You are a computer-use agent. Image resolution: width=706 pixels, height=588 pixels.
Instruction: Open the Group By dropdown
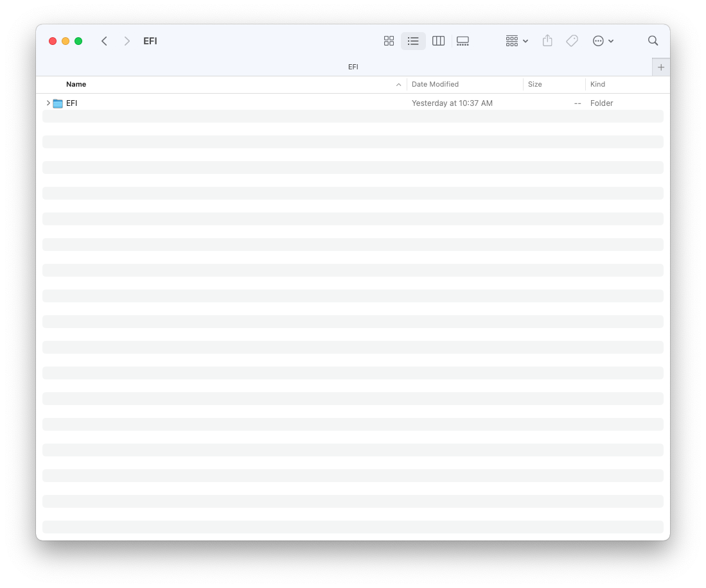tap(516, 41)
